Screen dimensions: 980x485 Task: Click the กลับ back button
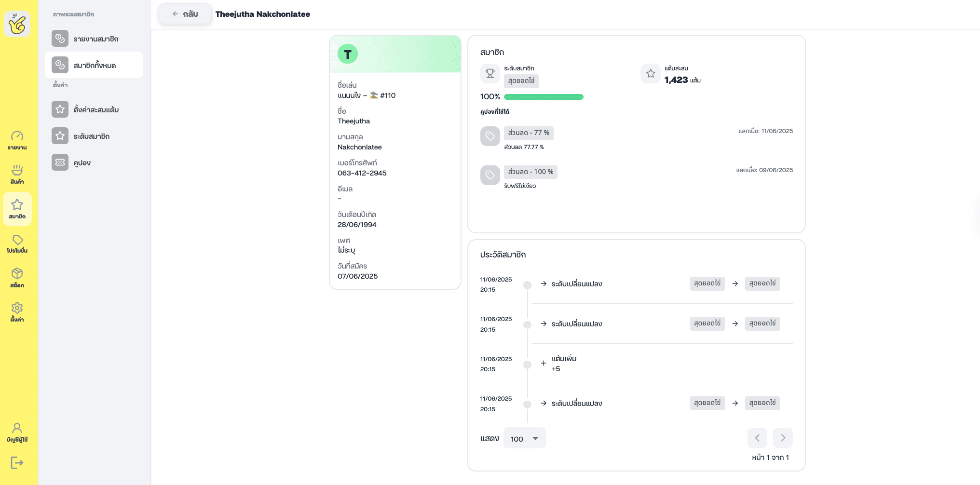click(x=185, y=14)
